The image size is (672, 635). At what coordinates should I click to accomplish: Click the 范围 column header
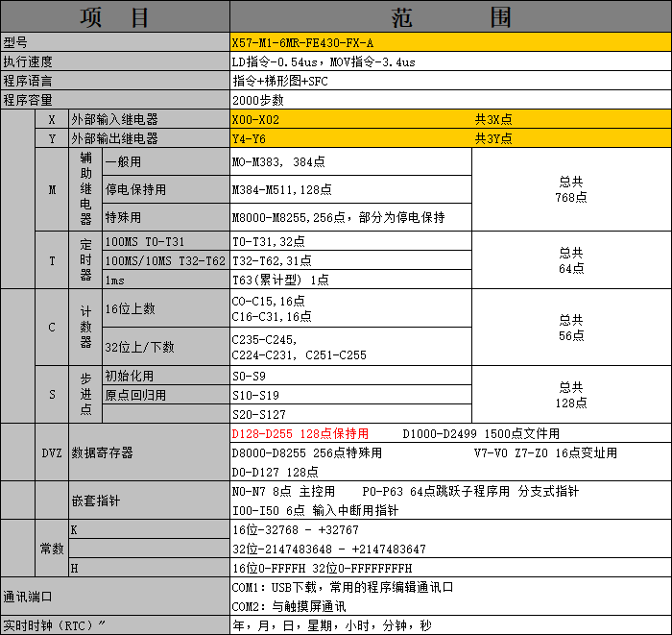450,17
